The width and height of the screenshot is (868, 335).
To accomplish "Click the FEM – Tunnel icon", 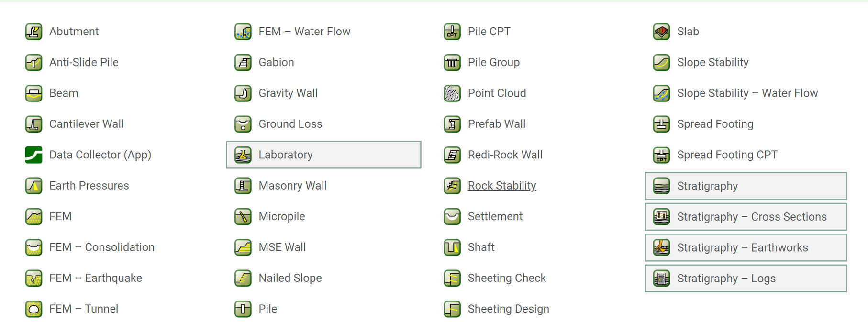I will [x=33, y=309].
